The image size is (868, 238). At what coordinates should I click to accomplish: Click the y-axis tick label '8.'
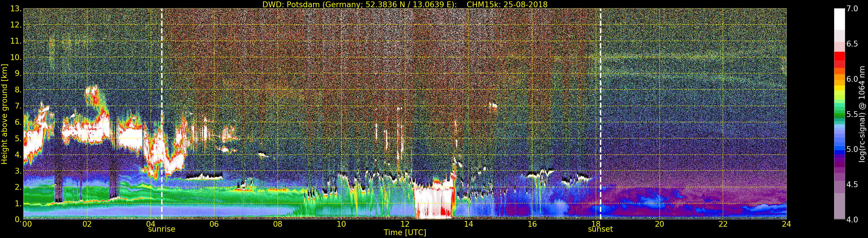point(18,90)
